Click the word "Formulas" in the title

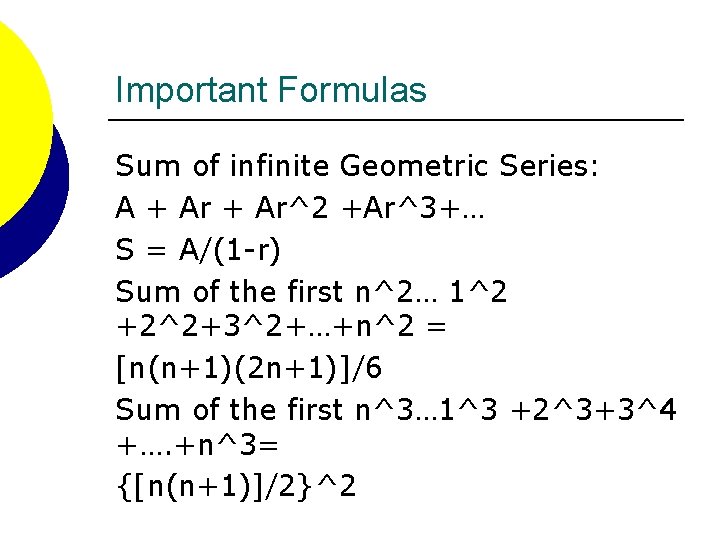pyautogui.click(x=353, y=91)
